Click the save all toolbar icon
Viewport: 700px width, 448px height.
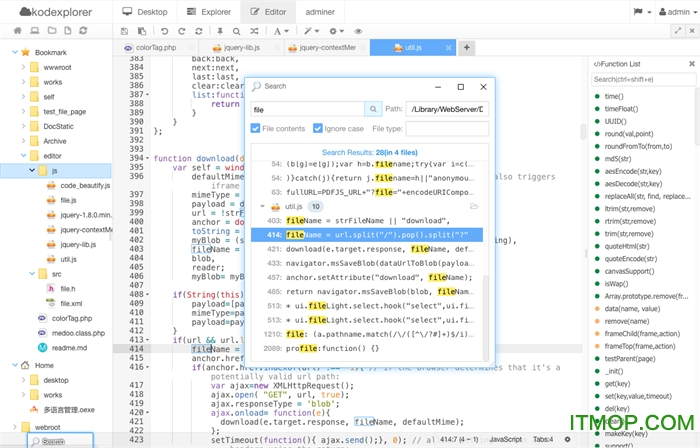(142, 31)
